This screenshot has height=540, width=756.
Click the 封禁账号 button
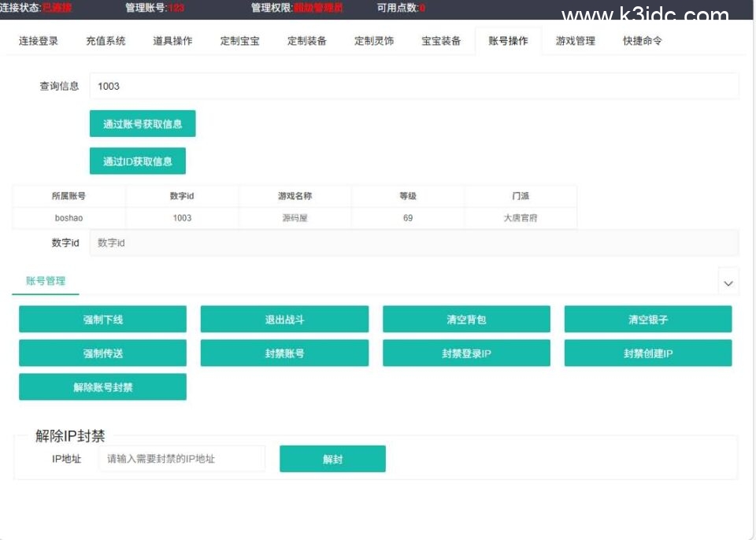pos(284,353)
